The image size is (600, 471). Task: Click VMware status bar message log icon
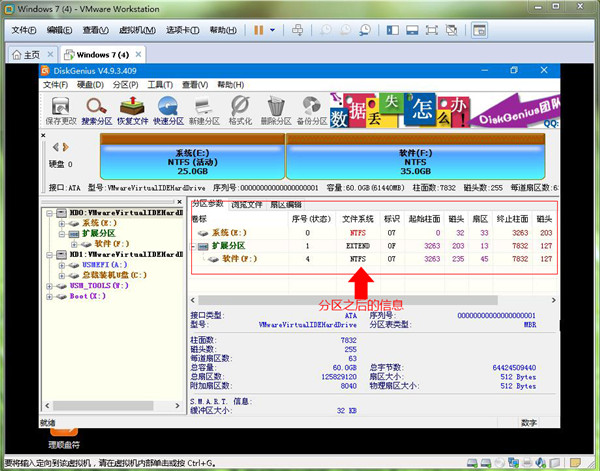575,463
